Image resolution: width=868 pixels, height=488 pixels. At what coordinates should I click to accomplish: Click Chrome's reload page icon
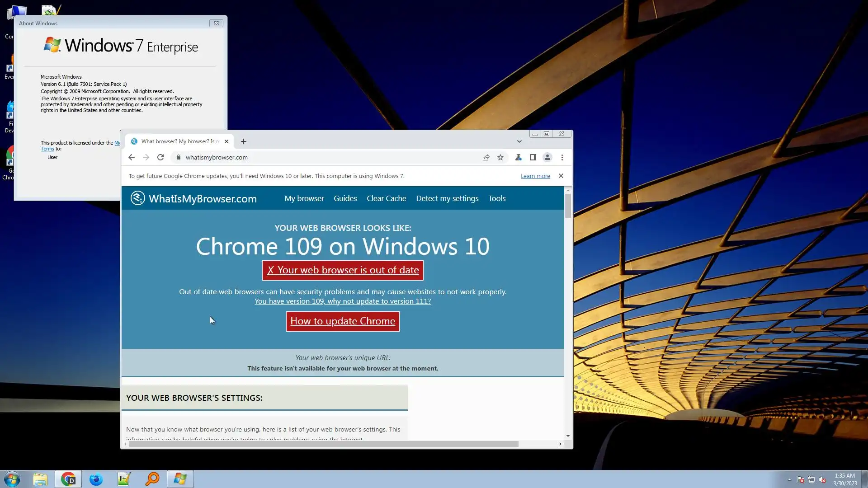tap(160, 157)
